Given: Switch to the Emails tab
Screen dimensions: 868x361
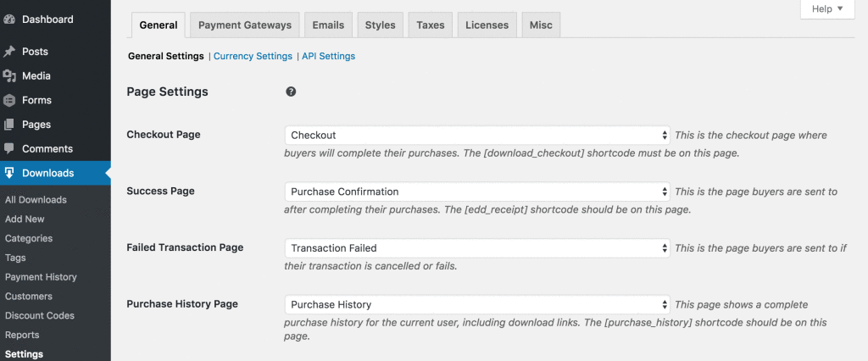Looking at the screenshot, I should click(327, 25).
